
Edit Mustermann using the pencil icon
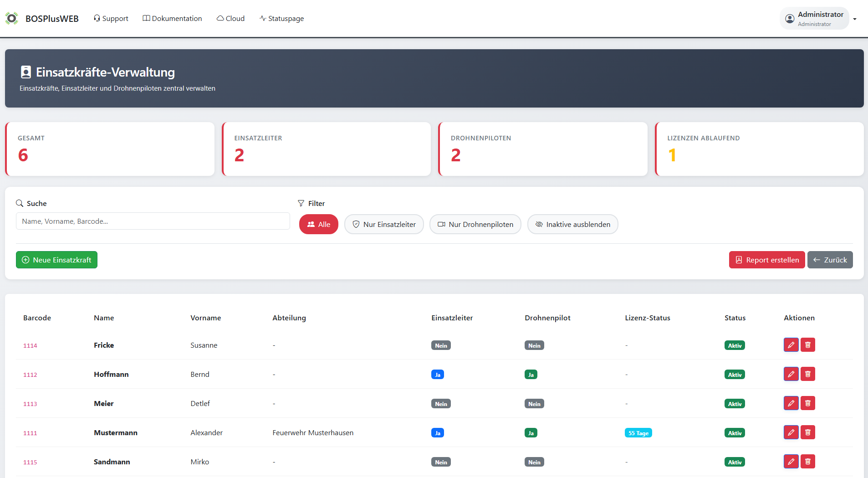pos(791,432)
